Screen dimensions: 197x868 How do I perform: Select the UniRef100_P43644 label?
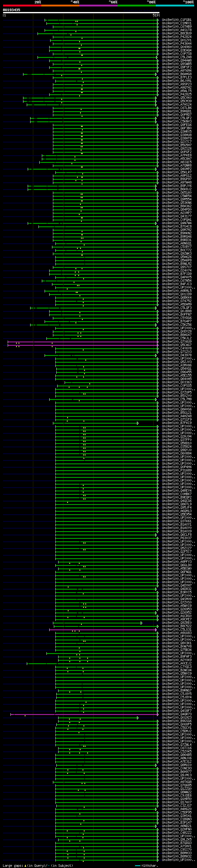177,43
